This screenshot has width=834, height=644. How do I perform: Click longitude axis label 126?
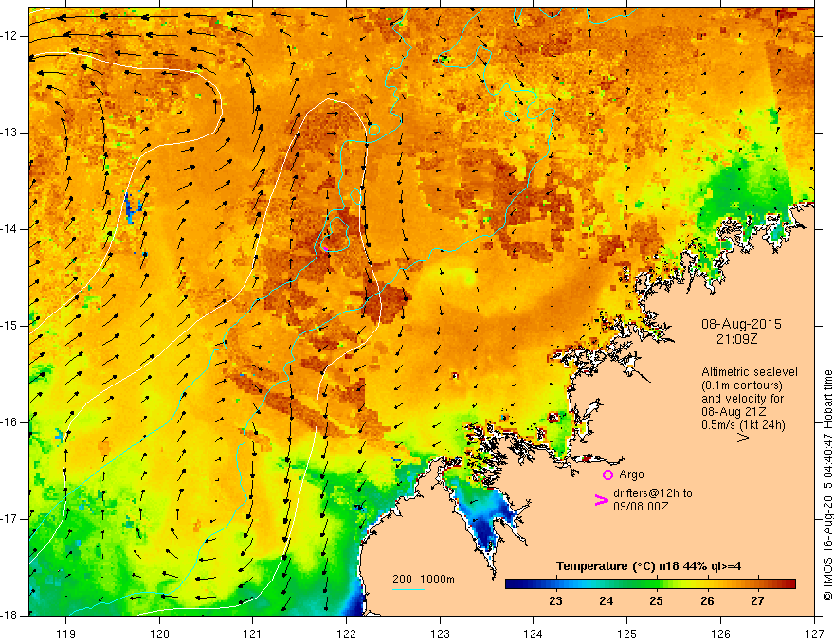(x=720, y=634)
